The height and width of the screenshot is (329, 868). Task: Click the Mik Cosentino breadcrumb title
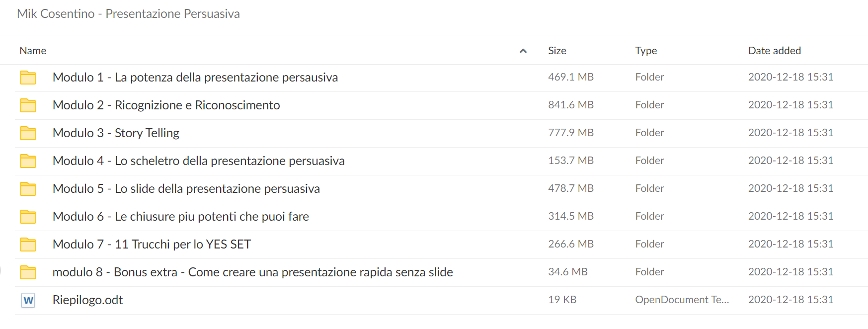tap(128, 13)
